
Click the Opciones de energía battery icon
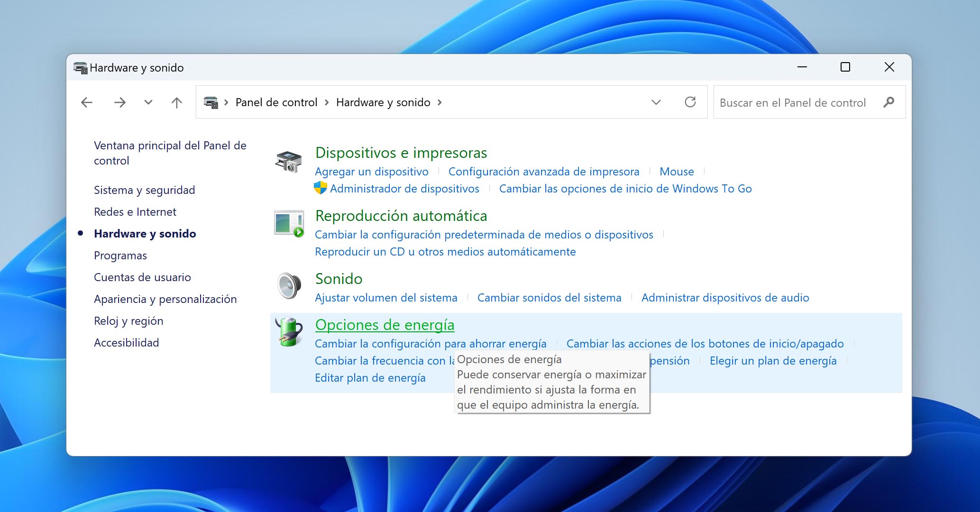click(289, 332)
